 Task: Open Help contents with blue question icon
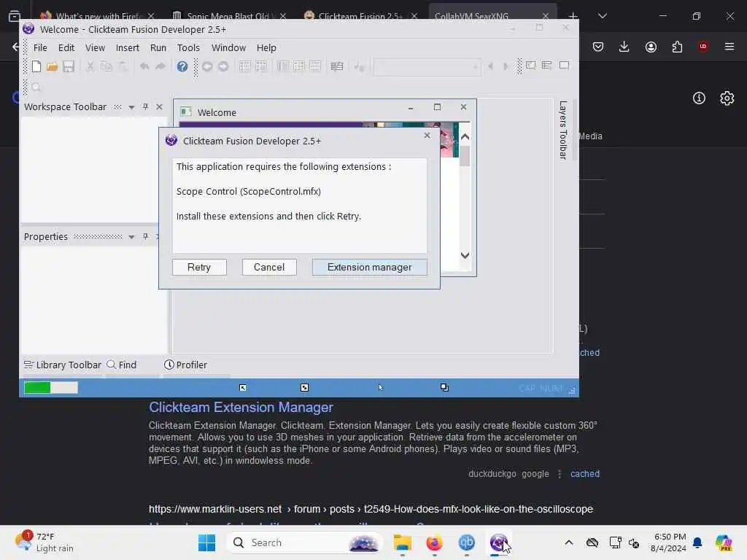click(x=182, y=66)
